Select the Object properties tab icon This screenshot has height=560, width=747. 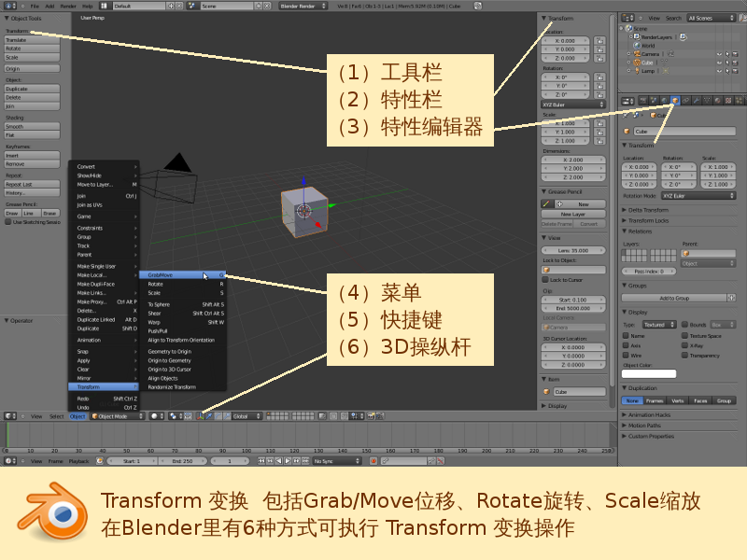(675, 101)
